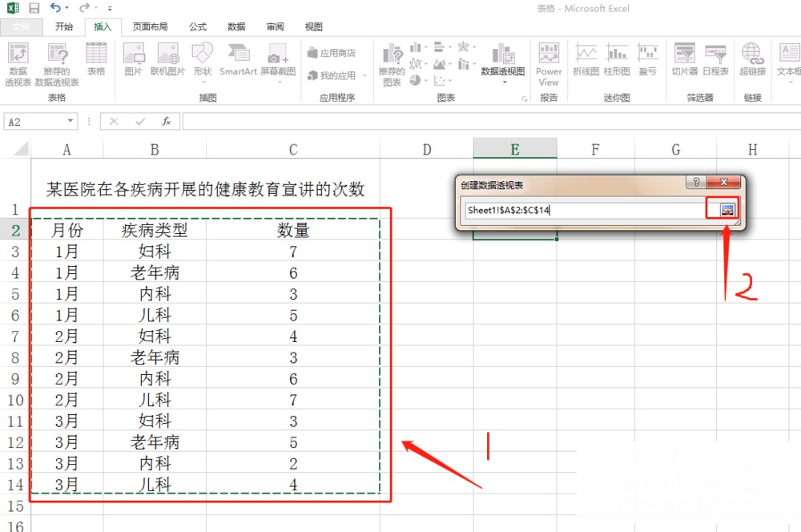
Task: Switch to the Page Layout tab
Action: (150, 26)
